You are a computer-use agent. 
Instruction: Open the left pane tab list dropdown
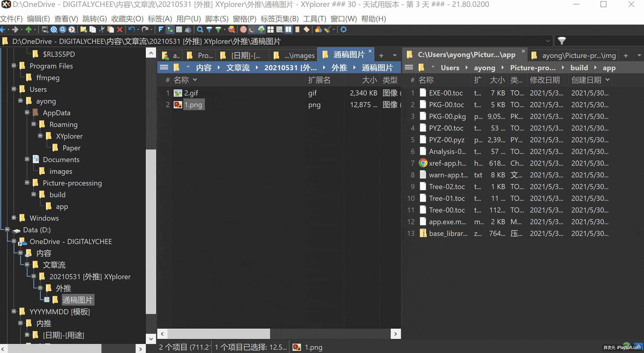395,55
